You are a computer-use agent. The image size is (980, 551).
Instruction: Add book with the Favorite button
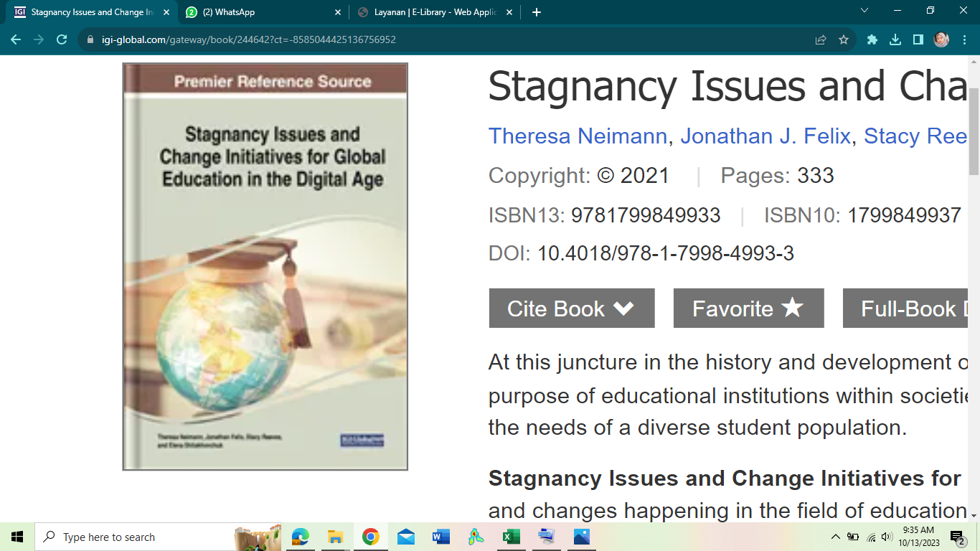coord(748,309)
